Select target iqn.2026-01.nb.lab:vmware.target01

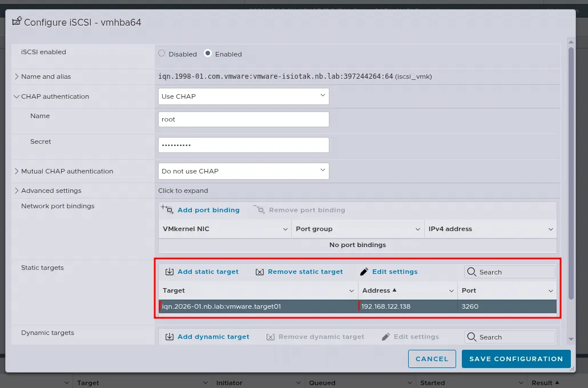click(x=259, y=306)
